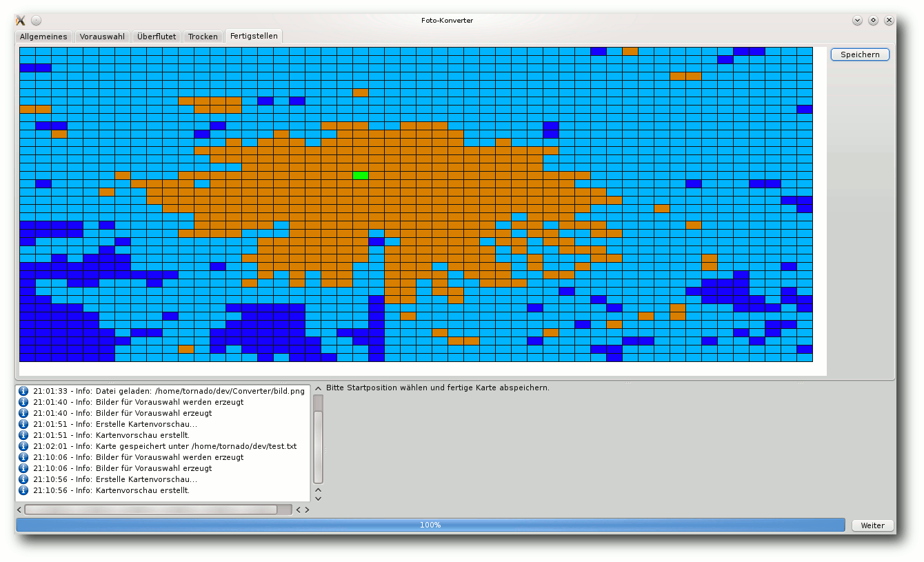Click info icon next to 'Karte gespeichert' entry
924x562 pixels.
[23, 446]
